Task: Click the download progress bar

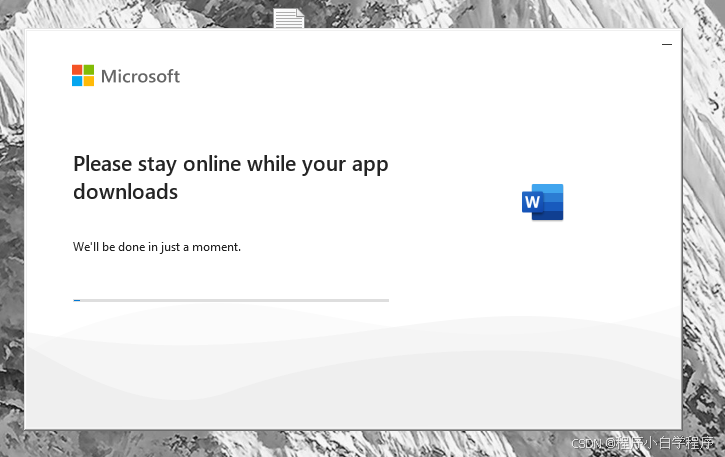Action: (231, 301)
